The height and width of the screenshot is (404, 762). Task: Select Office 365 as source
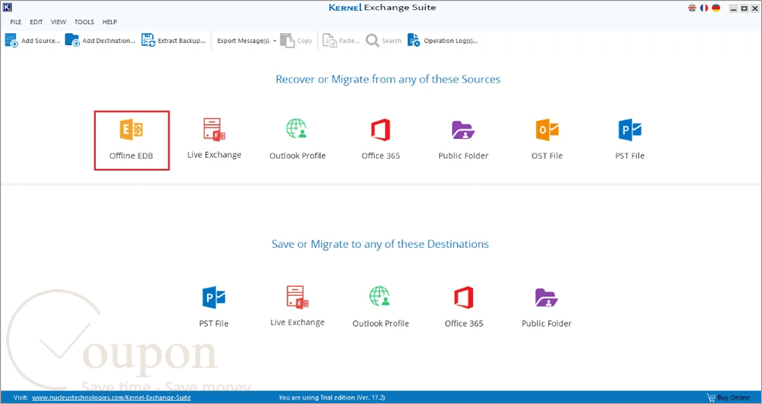[381, 139]
